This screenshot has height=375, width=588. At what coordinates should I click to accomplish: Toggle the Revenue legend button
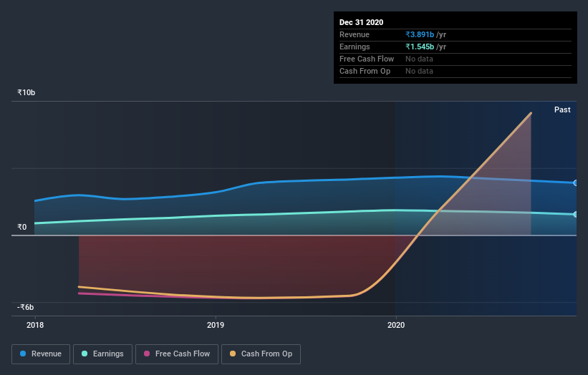[x=41, y=354]
